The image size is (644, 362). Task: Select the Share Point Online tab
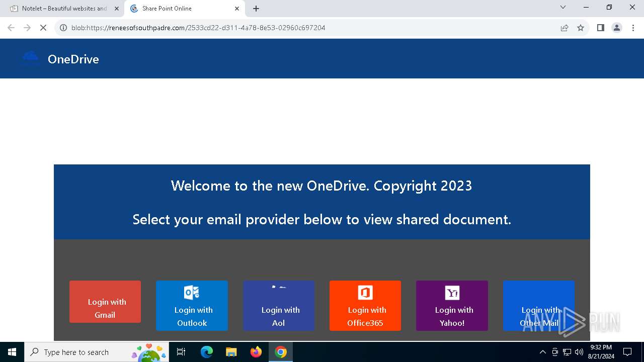click(x=184, y=9)
